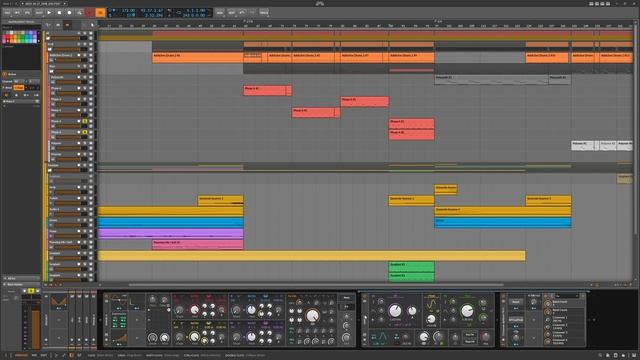Collapse the yellow group track folder near the middle
The height and width of the screenshot is (360, 640).
click(50, 171)
